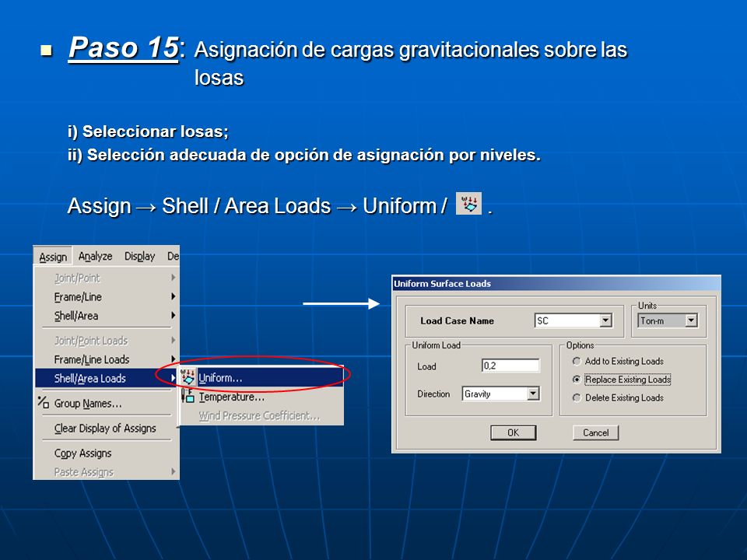Open the Units Ton-m dropdown
The image size is (747, 560).
pyautogui.click(x=691, y=320)
